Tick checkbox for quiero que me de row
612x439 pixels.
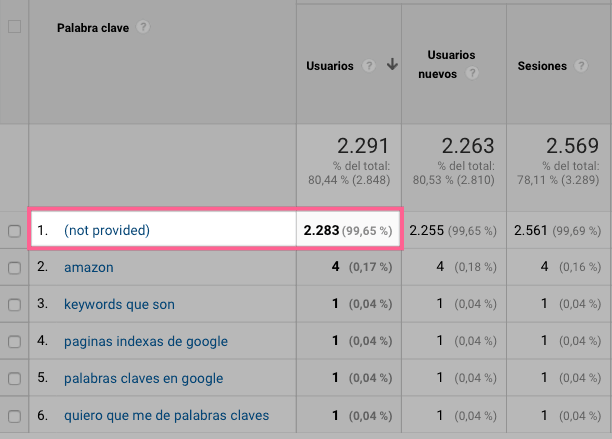pos(14,415)
